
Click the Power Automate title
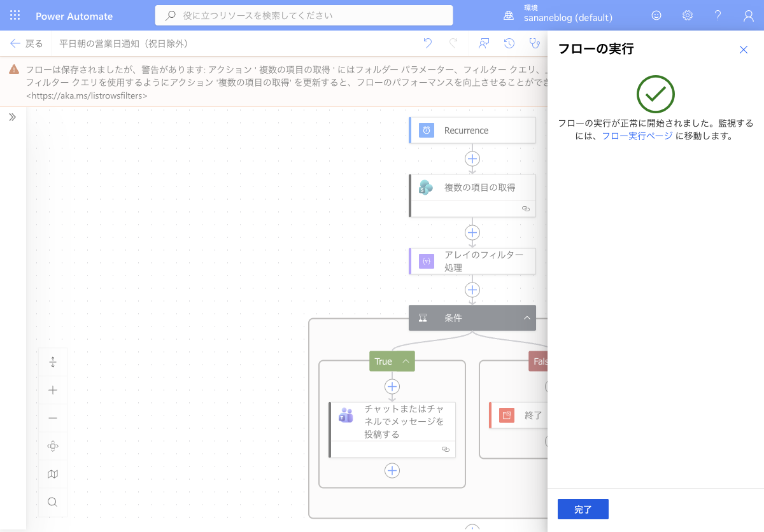tap(74, 17)
